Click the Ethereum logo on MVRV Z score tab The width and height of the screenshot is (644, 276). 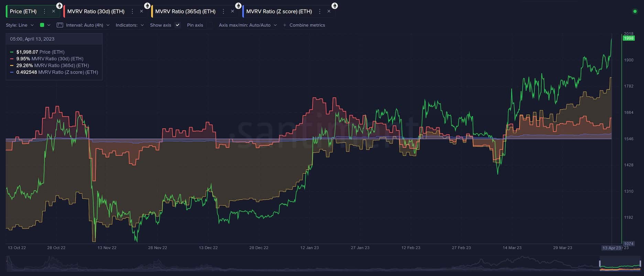(x=335, y=5)
